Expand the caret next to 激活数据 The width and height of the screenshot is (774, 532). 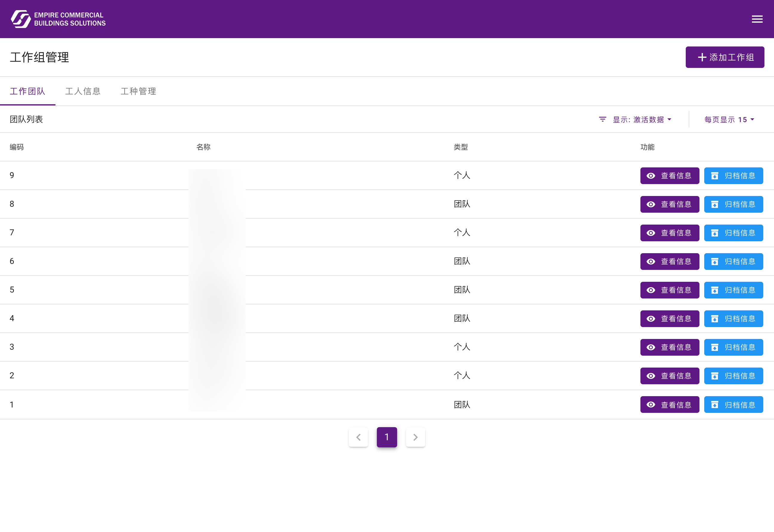[670, 119]
